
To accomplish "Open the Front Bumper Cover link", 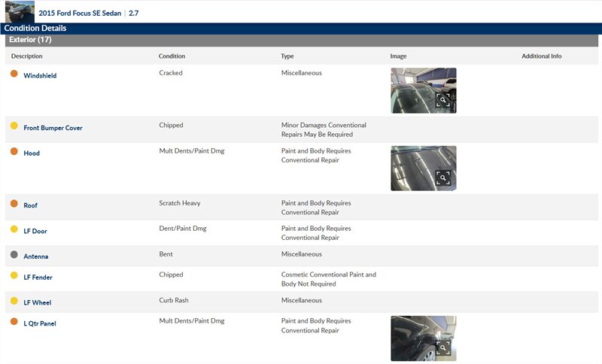I will point(53,129).
